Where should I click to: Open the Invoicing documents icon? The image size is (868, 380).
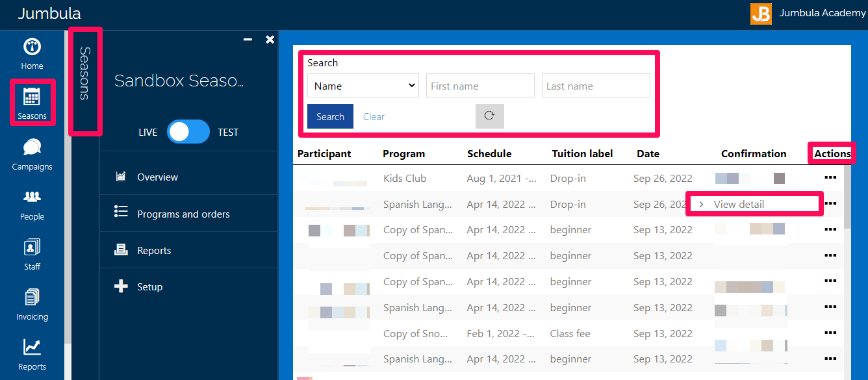32,298
